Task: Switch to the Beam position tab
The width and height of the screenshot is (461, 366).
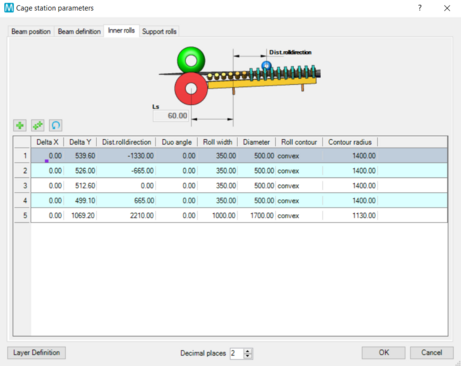Action: click(x=31, y=31)
